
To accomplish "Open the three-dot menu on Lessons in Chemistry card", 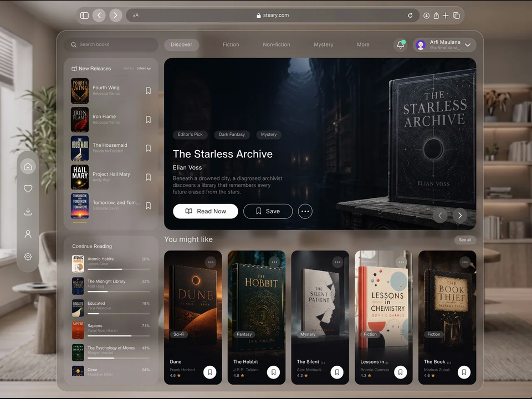I will click(401, 262).
